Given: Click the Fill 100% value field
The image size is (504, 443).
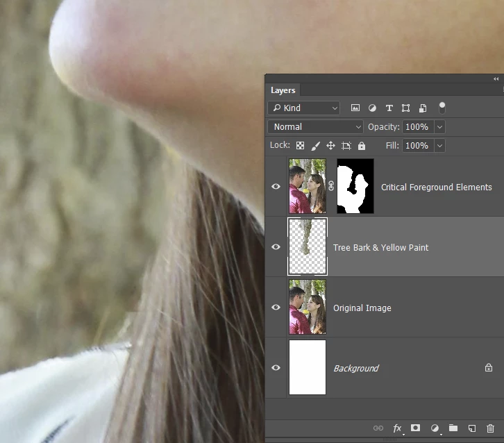Looking at the screenshot, I should coord(418,146).
